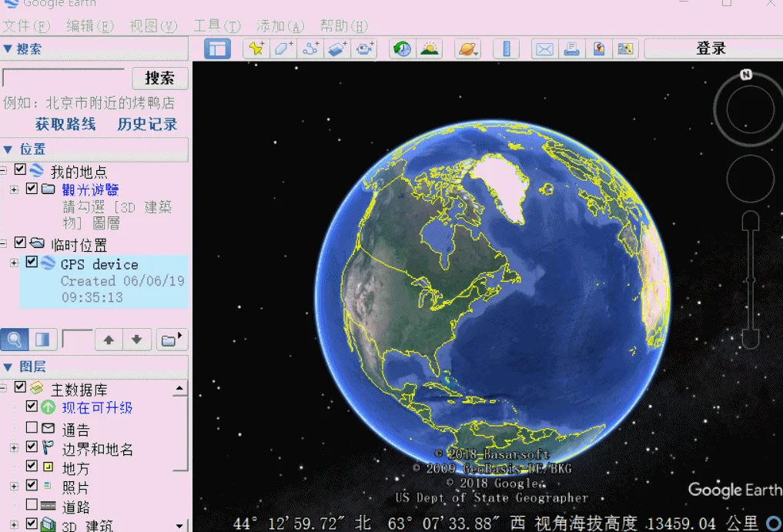The height and width of the screenshot is (532, 783).
Task: Enable the 道路 layer checkbox
Action: click(32, 504)
